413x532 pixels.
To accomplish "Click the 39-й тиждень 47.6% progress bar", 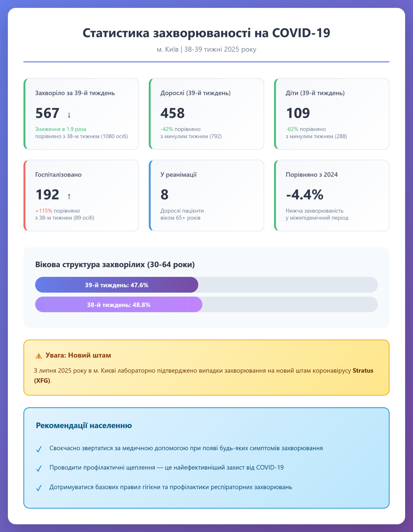I will pos(117,285).
